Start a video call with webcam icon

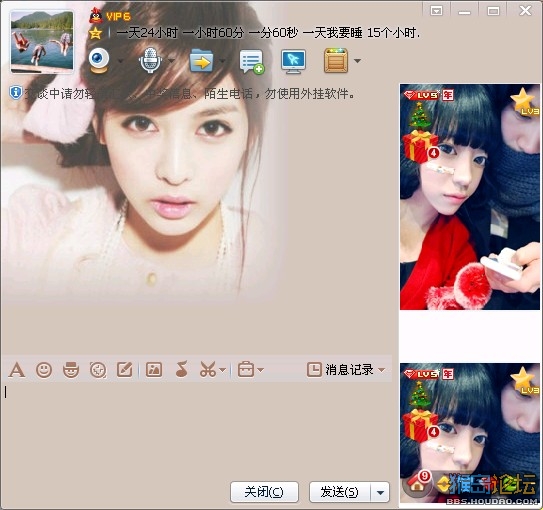pyautogui.click(x=99, y=61)
